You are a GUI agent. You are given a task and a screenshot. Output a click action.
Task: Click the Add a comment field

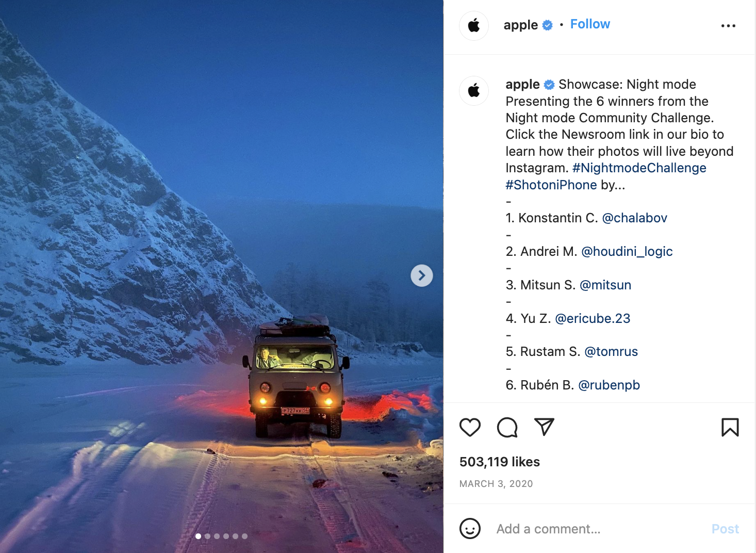click(598, 529)
